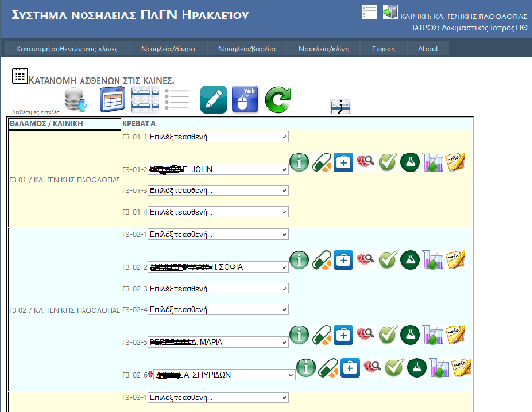
Task: Click ward Γ3-01 clinic label cell
Action: click(x=64, y=179)
